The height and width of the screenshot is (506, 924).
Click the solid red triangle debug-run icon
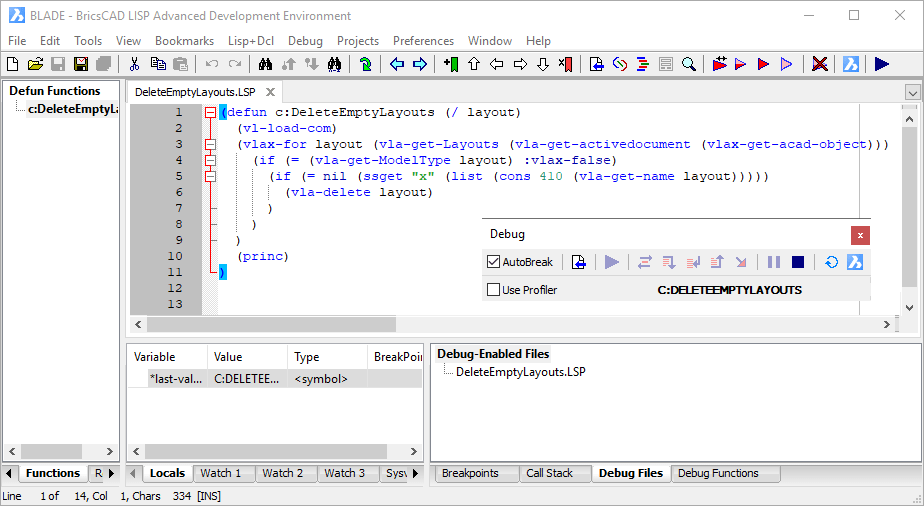(763, 64)
